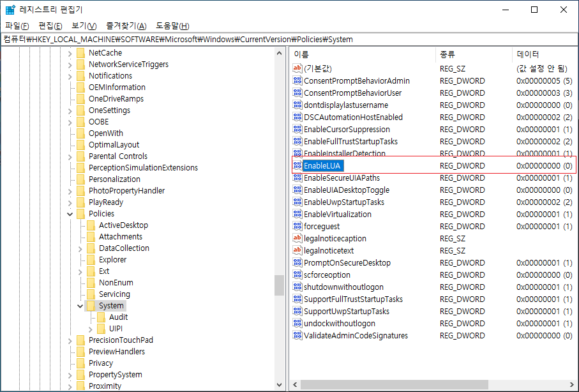Screen dimensions: 579x392
Task: Expand the DataCollection subkey
Action: pyautogui.click(x=80, y=248)
